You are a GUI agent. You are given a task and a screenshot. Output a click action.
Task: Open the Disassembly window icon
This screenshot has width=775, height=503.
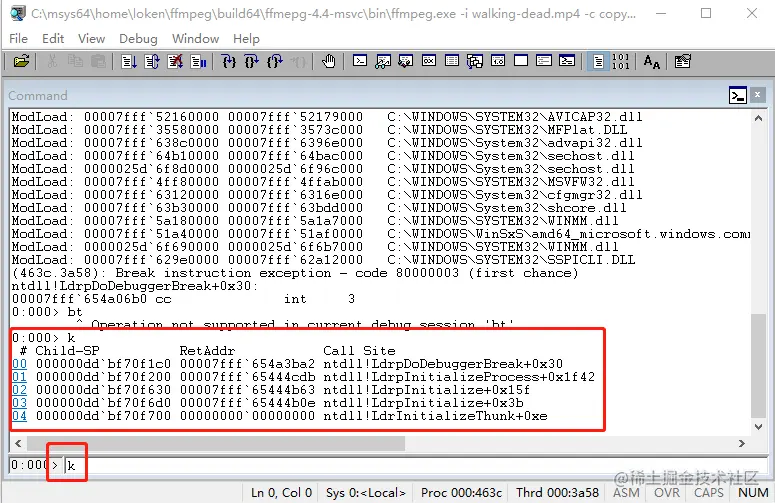pos(498,61)
